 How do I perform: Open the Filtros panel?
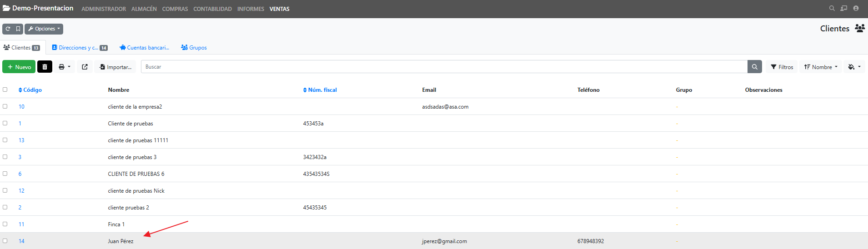point(782,67)
